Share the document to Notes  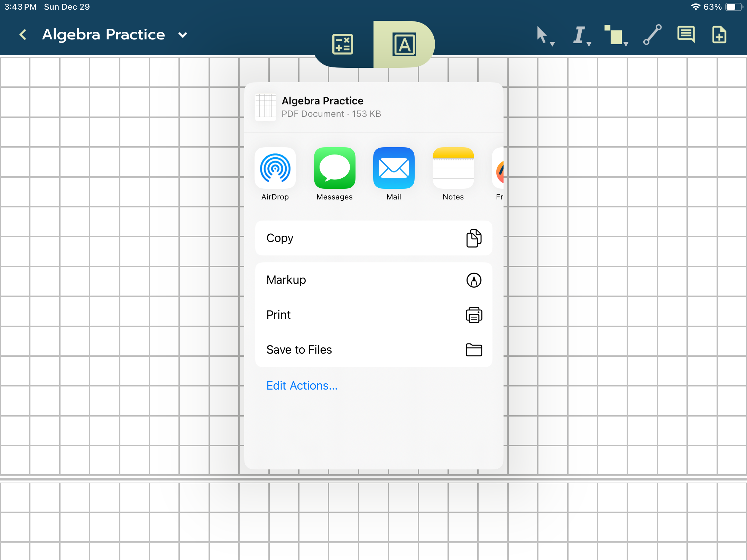click(x=453, y=168)
